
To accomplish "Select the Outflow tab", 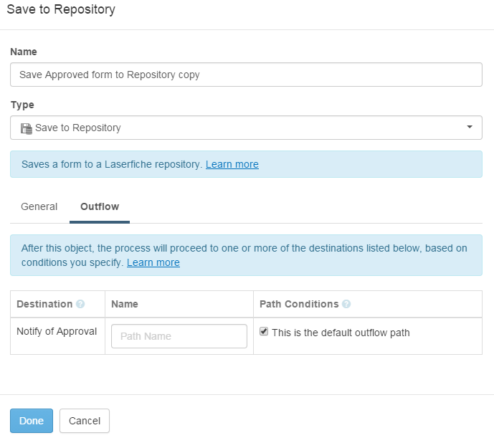I will click(100, 206).
